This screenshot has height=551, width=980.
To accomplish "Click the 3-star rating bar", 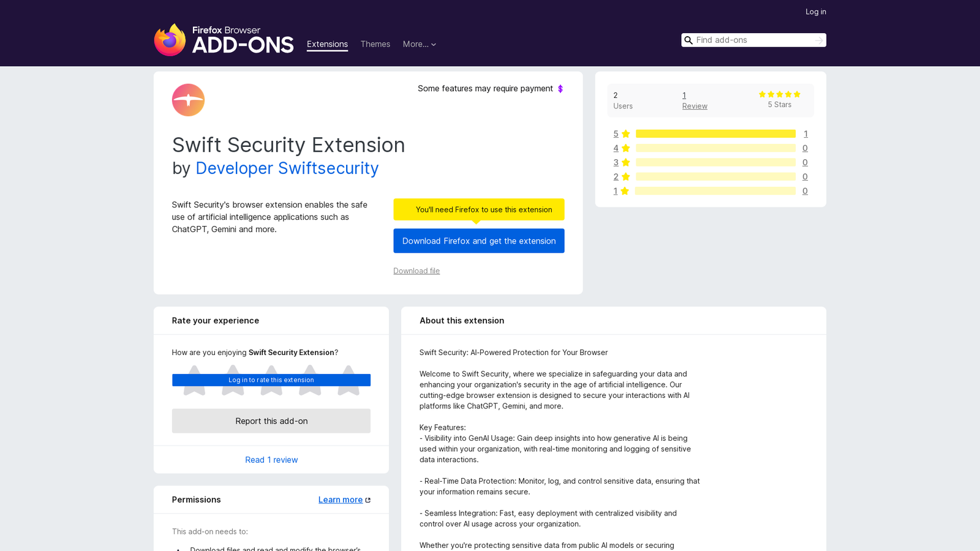I will pyautogui.click(x=715, y=162).
